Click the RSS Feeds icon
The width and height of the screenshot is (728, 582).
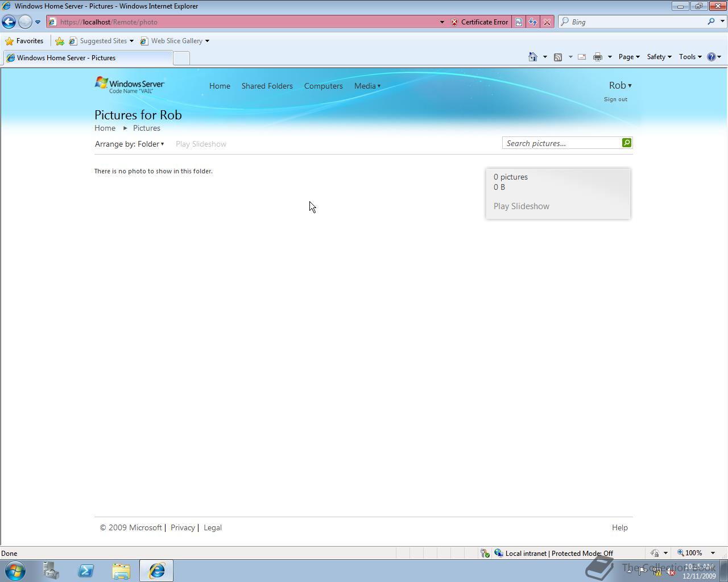(x=558, y=57)
